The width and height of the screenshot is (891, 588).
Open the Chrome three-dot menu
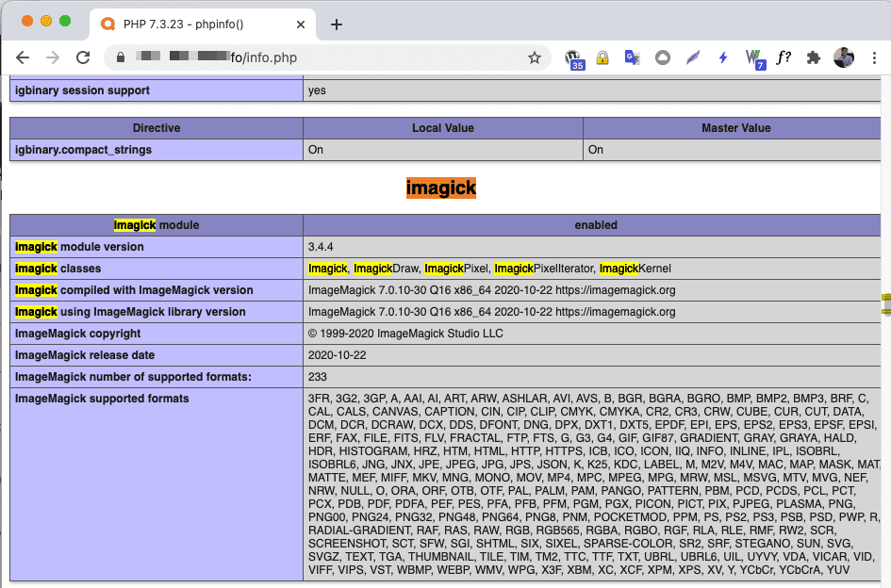tap(874, 57)
